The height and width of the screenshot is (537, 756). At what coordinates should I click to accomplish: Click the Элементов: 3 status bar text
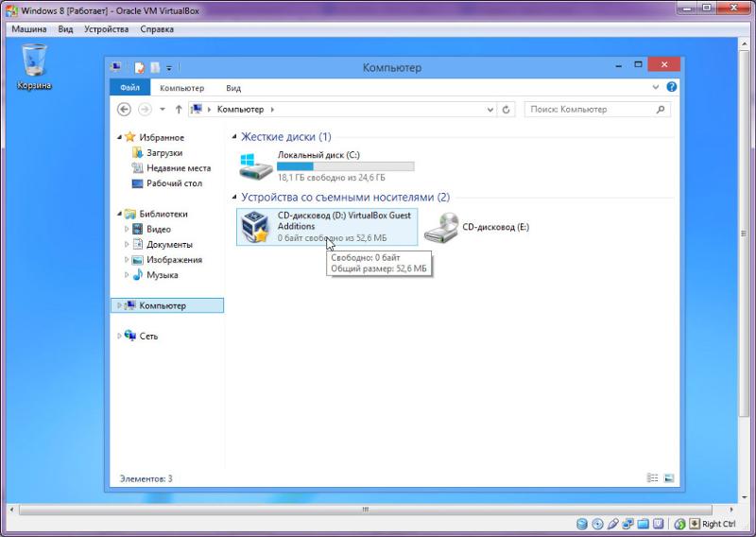click(146, 478)
